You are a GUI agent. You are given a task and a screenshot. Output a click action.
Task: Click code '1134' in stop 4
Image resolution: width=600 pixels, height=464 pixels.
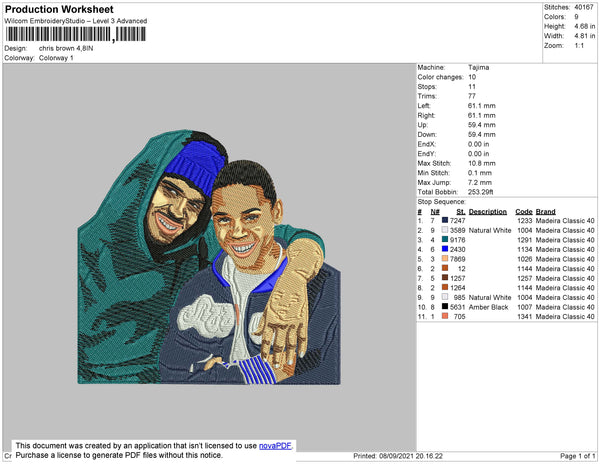tap(525, 249)
